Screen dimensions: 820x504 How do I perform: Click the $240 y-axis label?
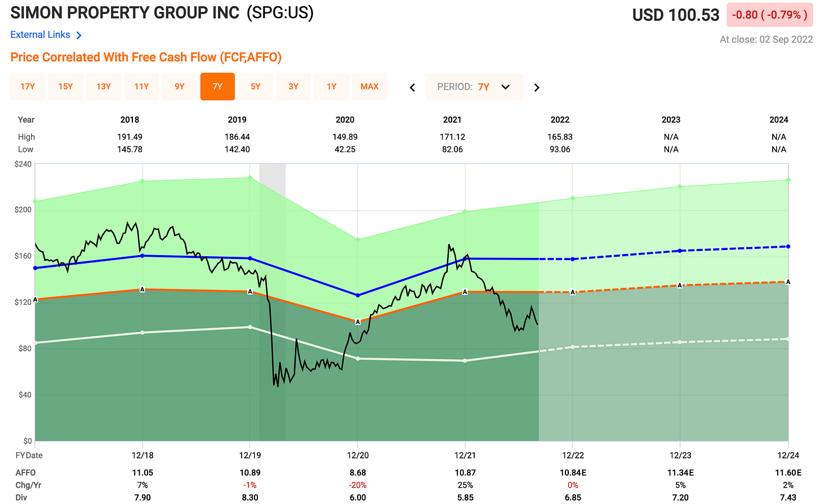[23, 164]
